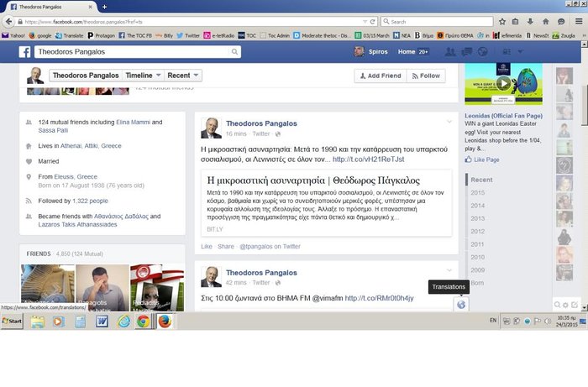Open the article title Η μικροαστική ασυναρτησία
The height and width of the screenshot is (387, 588).
pos(313,180)
